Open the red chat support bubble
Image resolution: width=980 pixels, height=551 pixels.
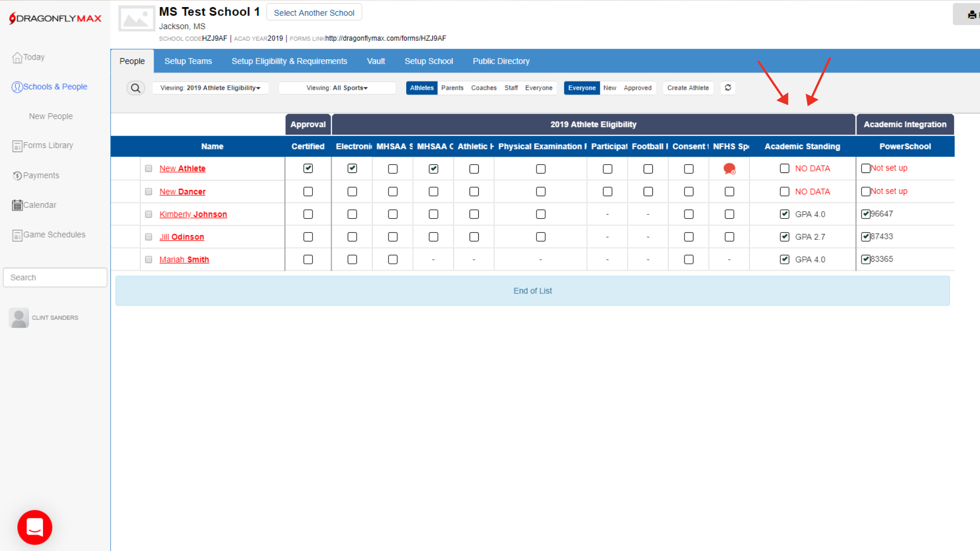[35, 527]
